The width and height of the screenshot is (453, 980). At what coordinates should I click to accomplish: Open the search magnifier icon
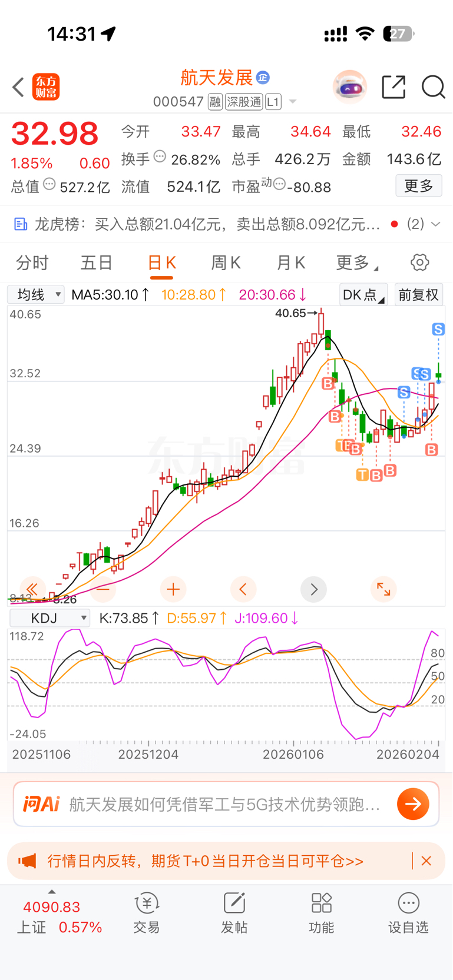click(433, 87)
